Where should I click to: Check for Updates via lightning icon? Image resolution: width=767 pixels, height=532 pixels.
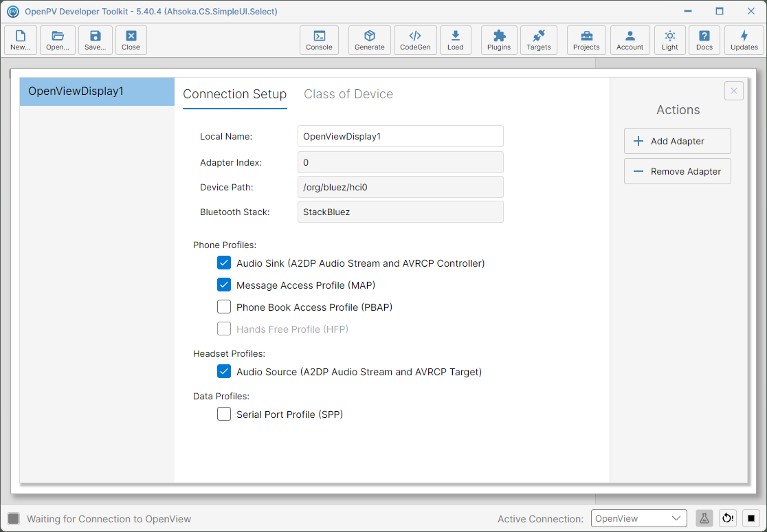point(744,40)
